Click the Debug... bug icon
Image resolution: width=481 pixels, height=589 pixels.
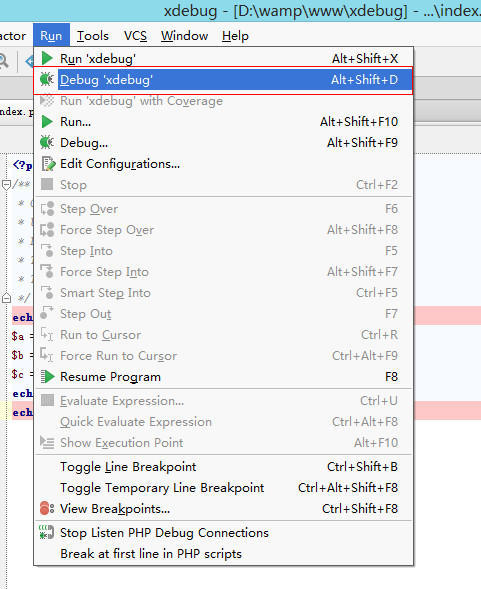[x=47, y=142]
